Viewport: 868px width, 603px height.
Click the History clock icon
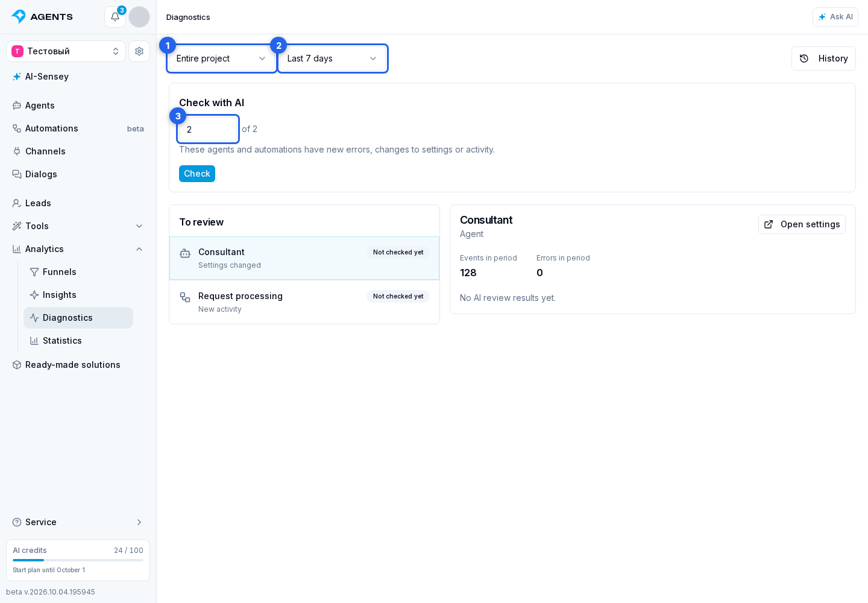click(804, 58)
